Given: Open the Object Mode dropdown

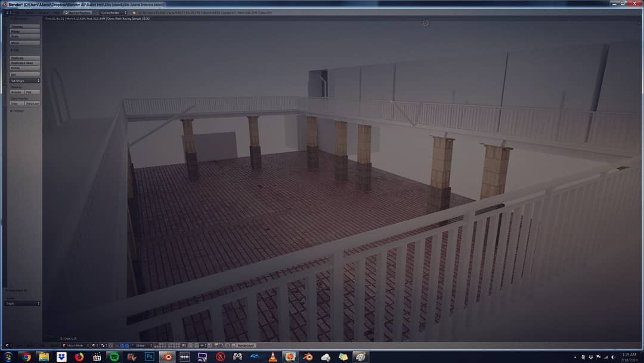Looking at the screenshot, I should [76, 346].
